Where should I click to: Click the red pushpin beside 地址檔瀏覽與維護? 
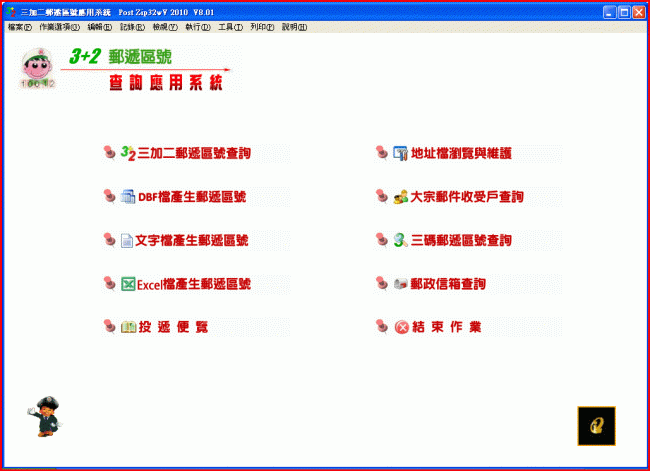[x=381, y=153]
